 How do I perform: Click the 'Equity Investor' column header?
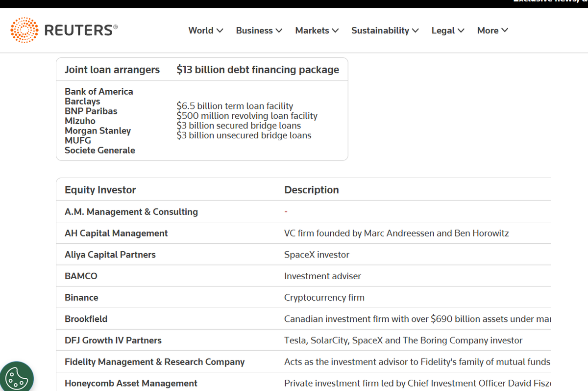pos(100,190)
